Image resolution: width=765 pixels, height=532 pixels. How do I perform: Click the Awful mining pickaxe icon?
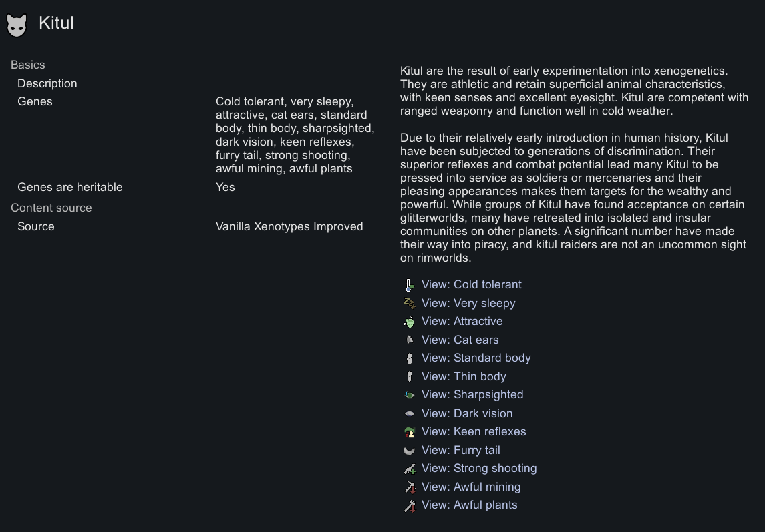click(410, 487)
